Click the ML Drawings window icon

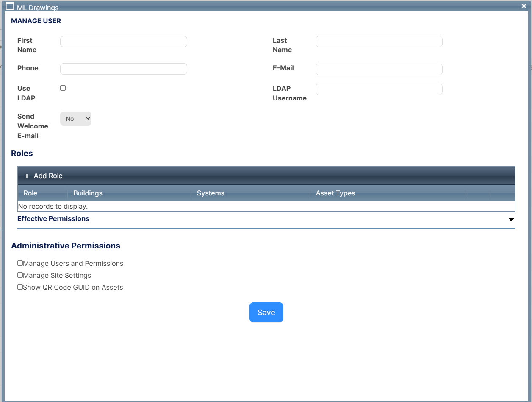click(x=10, y=6)
